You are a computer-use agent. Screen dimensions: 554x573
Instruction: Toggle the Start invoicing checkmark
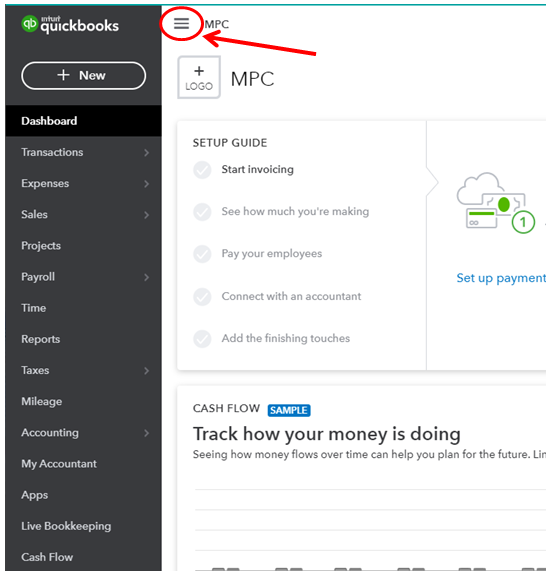tap(202, 170)
